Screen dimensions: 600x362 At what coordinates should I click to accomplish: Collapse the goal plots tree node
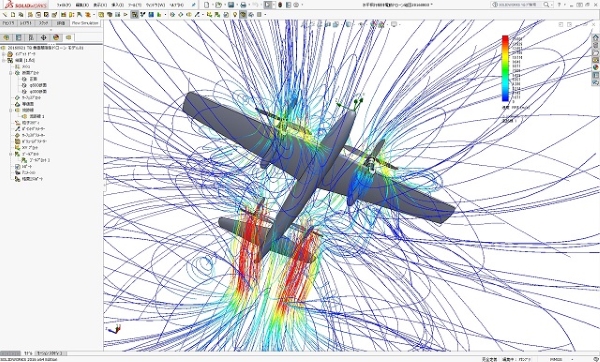click(11, 154)
